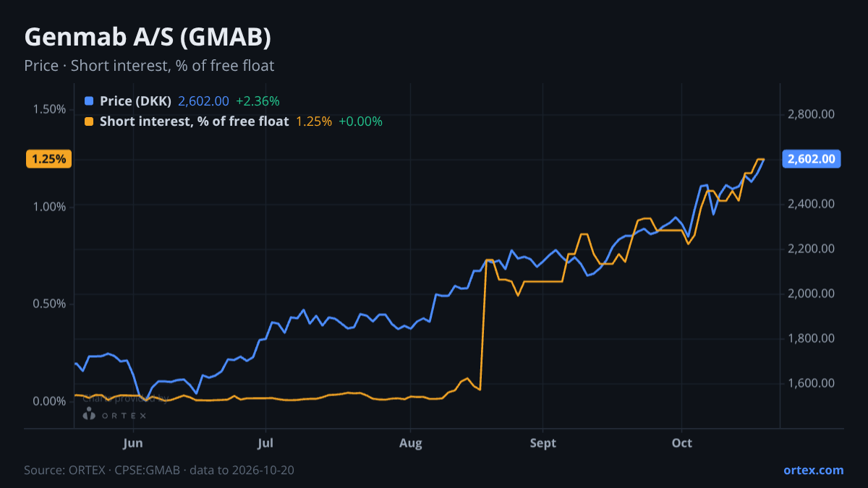Click the blue 2,602.00 price badge
Screen dimensions: 868x488
pyautogui.click(x=812, y=159)
